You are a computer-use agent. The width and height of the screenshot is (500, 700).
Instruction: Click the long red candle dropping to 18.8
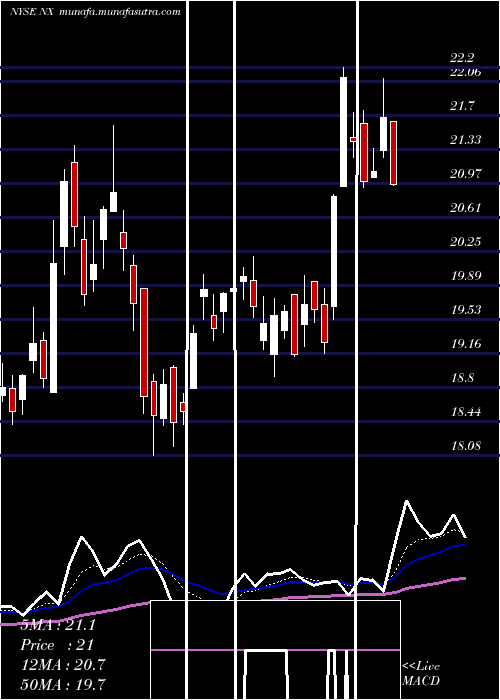[x=144, y=342]
